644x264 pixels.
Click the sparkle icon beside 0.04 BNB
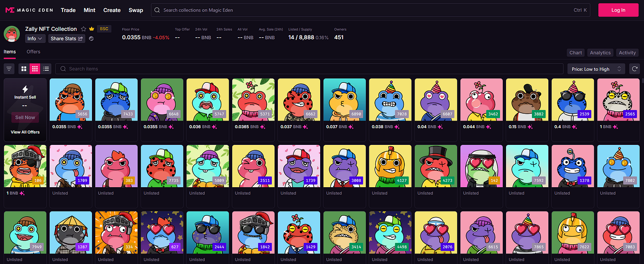point(440,126)
